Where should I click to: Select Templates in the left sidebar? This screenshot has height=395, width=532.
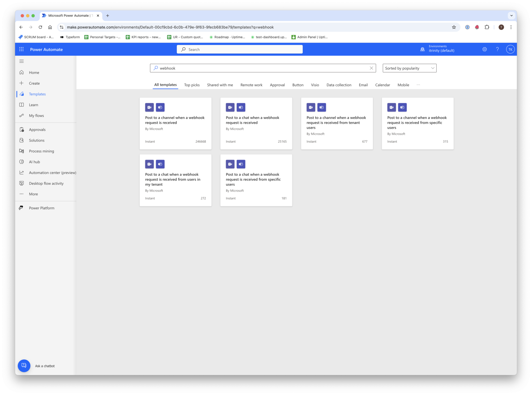coord(37,94)
